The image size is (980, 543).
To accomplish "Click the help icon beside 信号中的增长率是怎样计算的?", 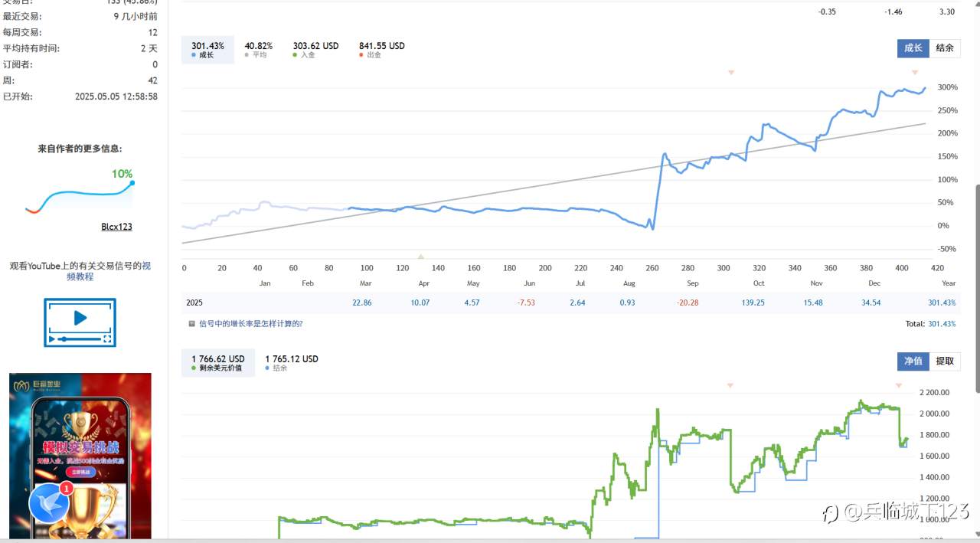I will 191,324.
